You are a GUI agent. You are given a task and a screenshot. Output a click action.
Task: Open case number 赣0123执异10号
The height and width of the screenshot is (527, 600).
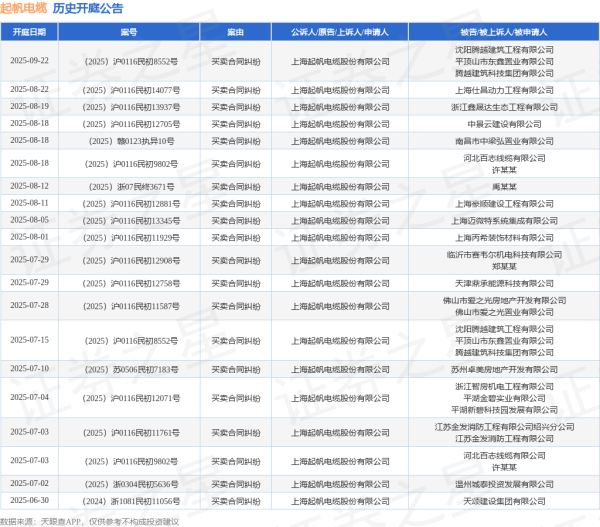click(x=129, y=141)
